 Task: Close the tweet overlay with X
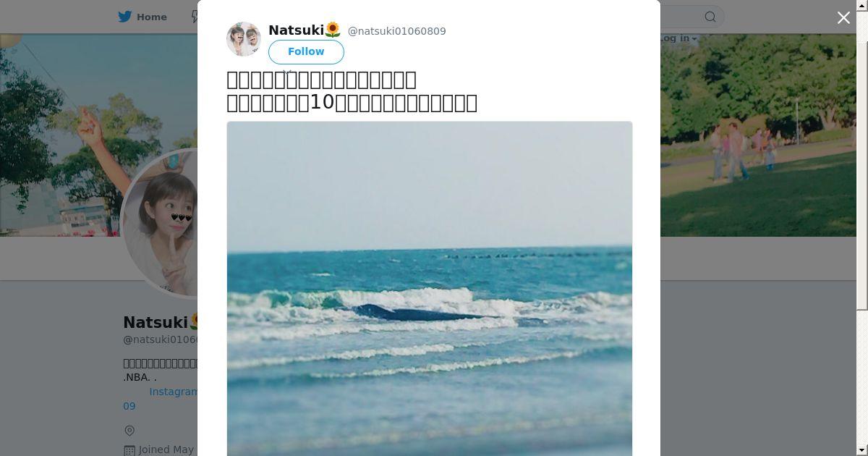coord(843,18)
